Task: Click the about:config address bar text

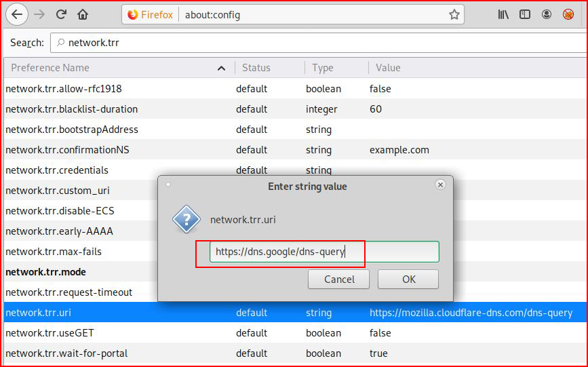Action: [212, 15]
